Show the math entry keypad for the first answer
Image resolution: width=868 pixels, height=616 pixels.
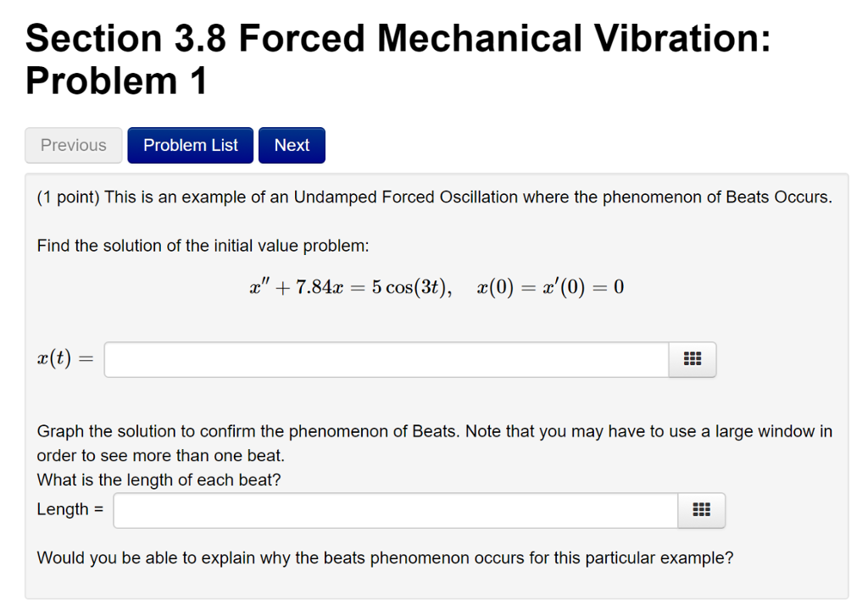(x=692, y=358)
